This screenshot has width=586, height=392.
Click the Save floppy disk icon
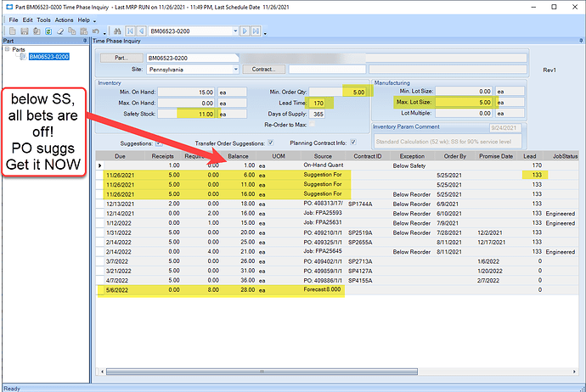tap(25, 31)
